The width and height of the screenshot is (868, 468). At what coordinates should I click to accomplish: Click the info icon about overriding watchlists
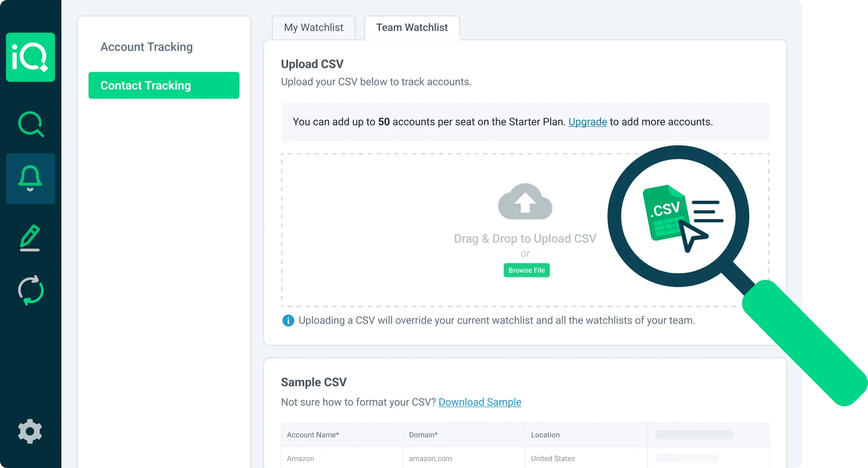287,321
